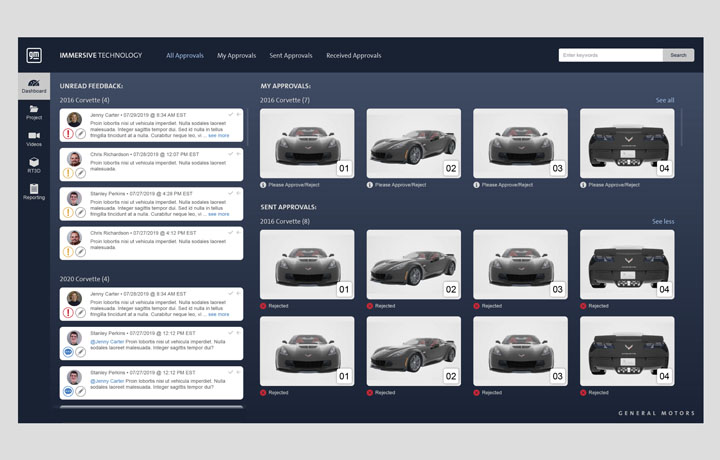Expand Stanley Perkins 4:28 PM feedback with see more
Image resolution: width=720 pixels, height=460 pixels.
tap(219, 214)
